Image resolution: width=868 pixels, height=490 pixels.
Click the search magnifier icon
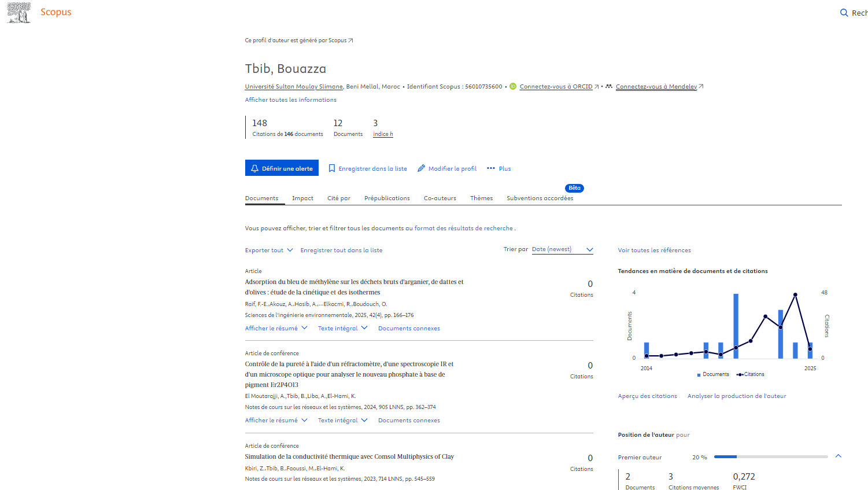(x=844, y=13)
